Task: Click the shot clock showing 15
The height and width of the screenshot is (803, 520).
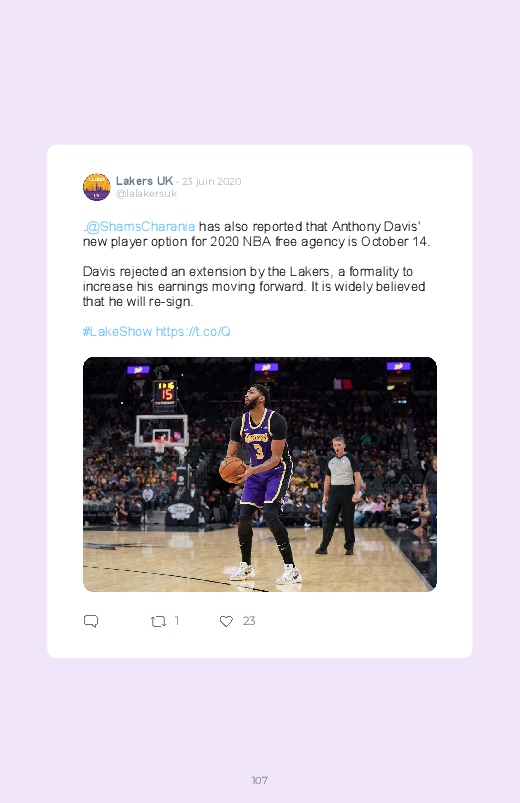Action: click(x=165, y=393)
